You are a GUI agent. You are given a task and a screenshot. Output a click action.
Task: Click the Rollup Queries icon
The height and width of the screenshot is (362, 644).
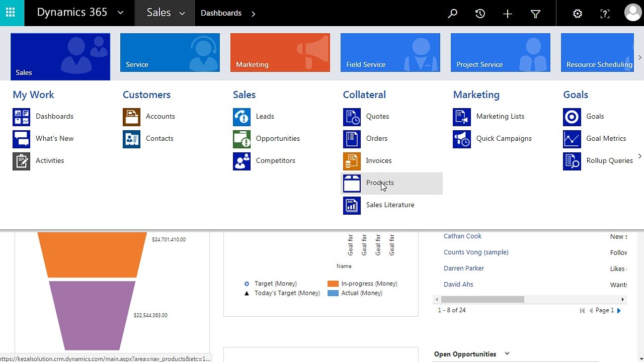(572, 161)
